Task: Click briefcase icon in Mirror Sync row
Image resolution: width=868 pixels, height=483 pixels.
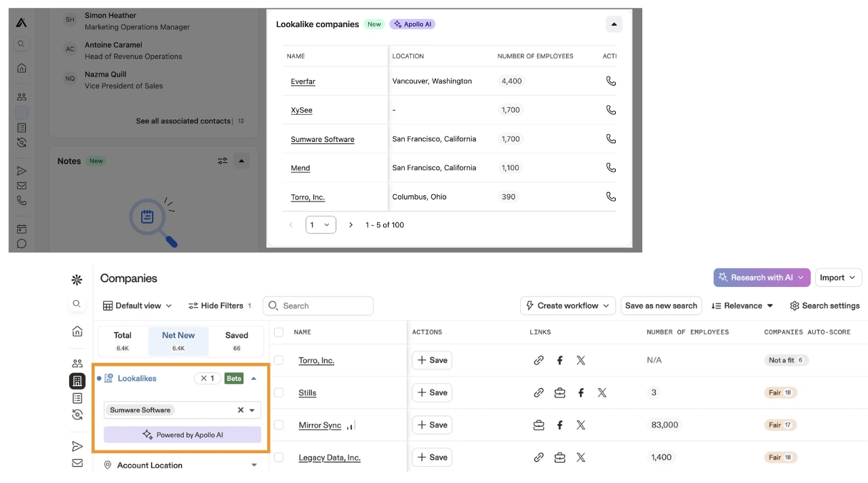Action: 538,425
